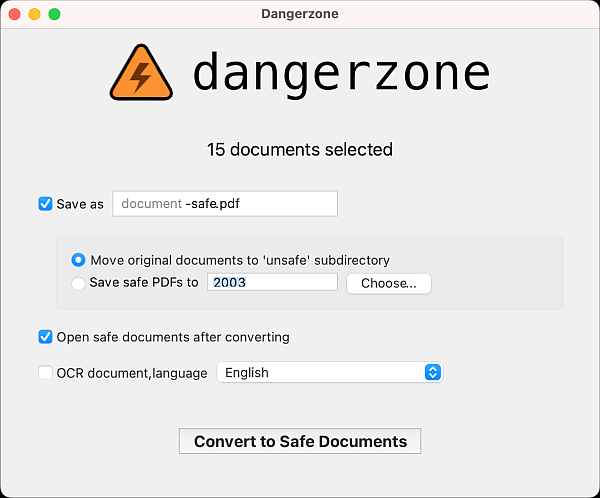
Task: Click the '15 documents selected' label
Action: click(300, 150)
